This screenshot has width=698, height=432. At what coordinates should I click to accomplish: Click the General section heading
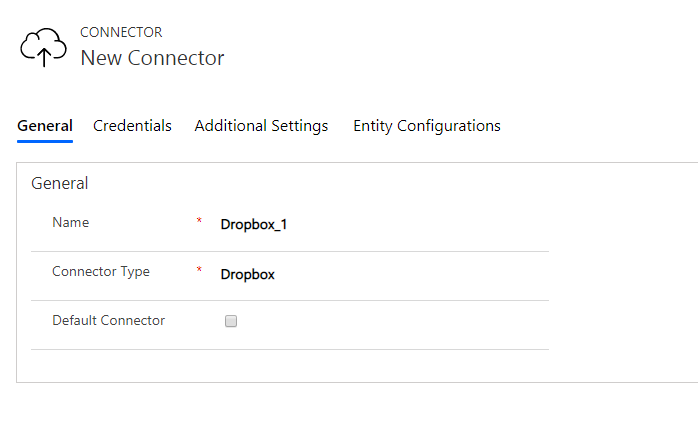tap(60, 183)
